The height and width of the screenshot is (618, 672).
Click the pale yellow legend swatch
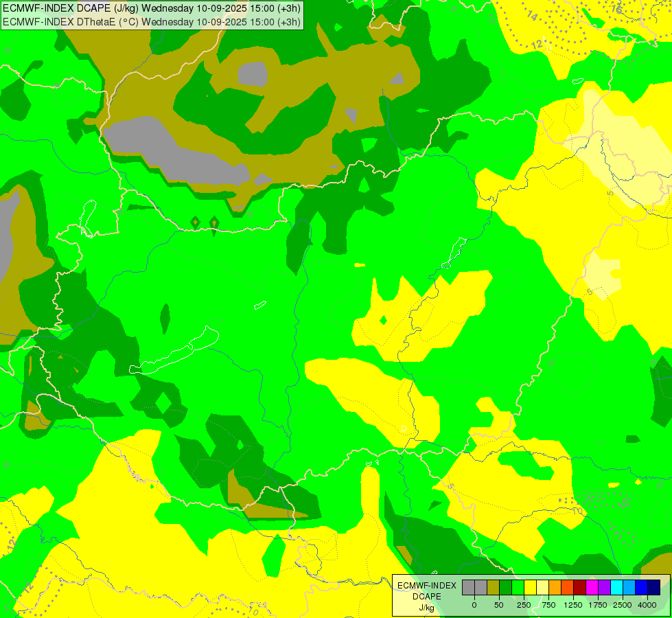click(x=543, y=588)
